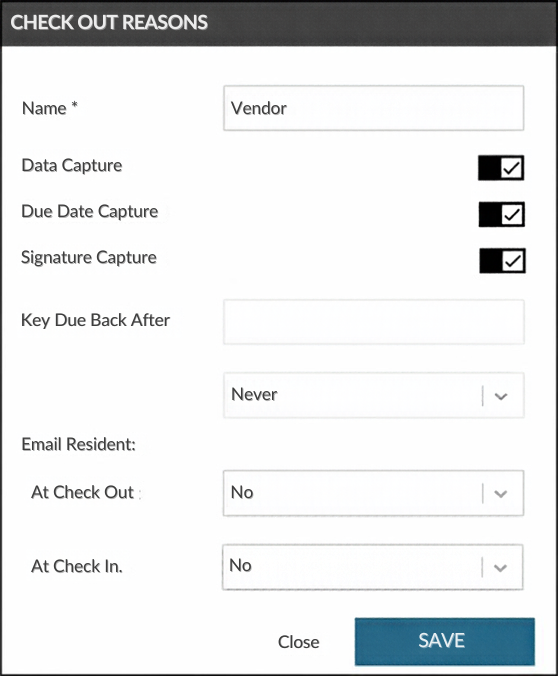Toggle the Data Capture switch

pos(501,168)
